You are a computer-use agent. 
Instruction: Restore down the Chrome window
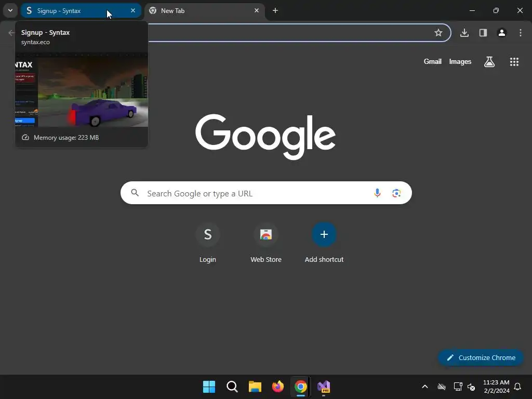(x=496, y=10)
